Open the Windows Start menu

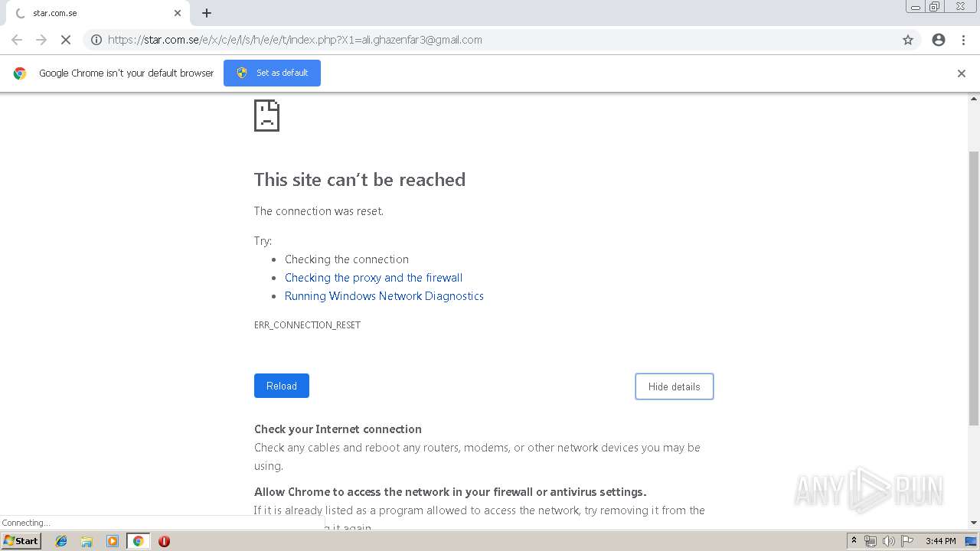tap(21, 540)
